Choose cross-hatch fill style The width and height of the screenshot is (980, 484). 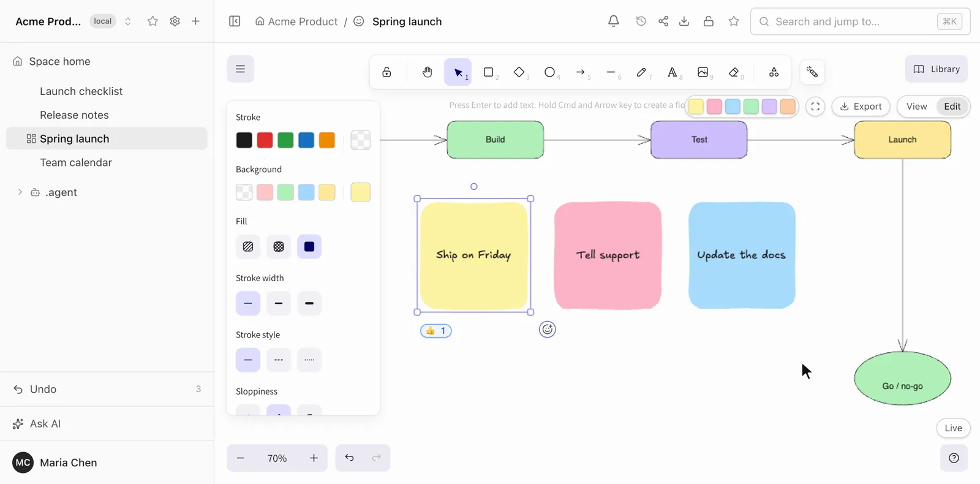coord(279,246)
